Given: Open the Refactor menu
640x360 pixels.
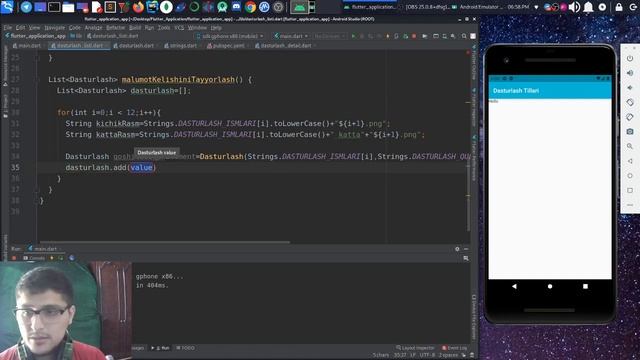Looking at the screenshot, I should pyautogui.click(x=116, y=28).
